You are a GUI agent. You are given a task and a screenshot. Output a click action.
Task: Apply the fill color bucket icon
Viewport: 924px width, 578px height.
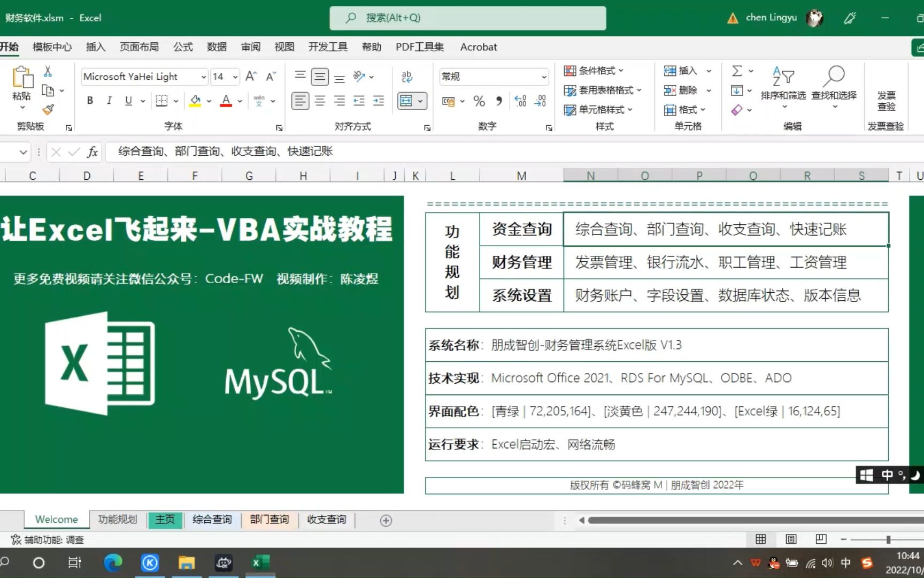[195, 101]
